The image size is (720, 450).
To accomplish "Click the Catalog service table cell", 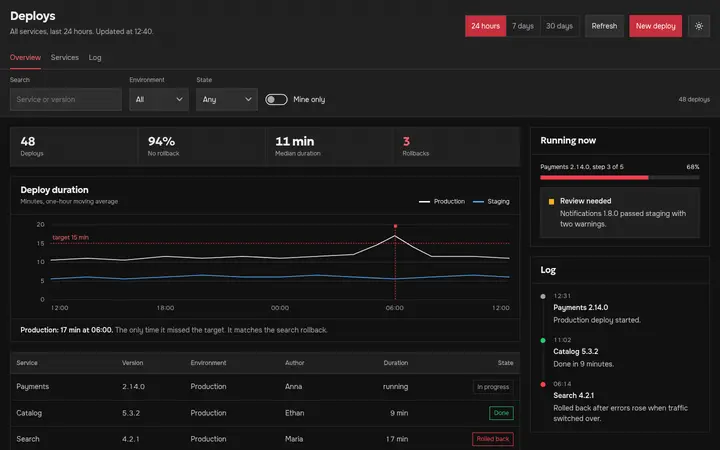I will pos(29,413).
